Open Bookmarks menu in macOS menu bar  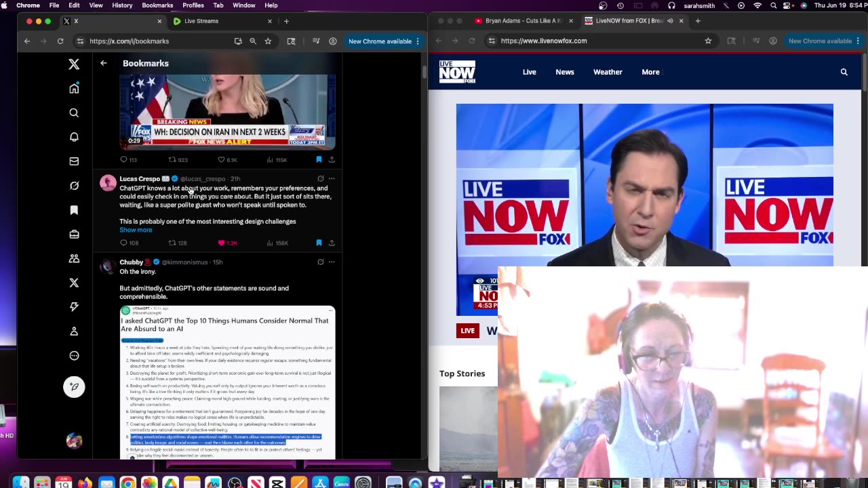coord(157,5)
